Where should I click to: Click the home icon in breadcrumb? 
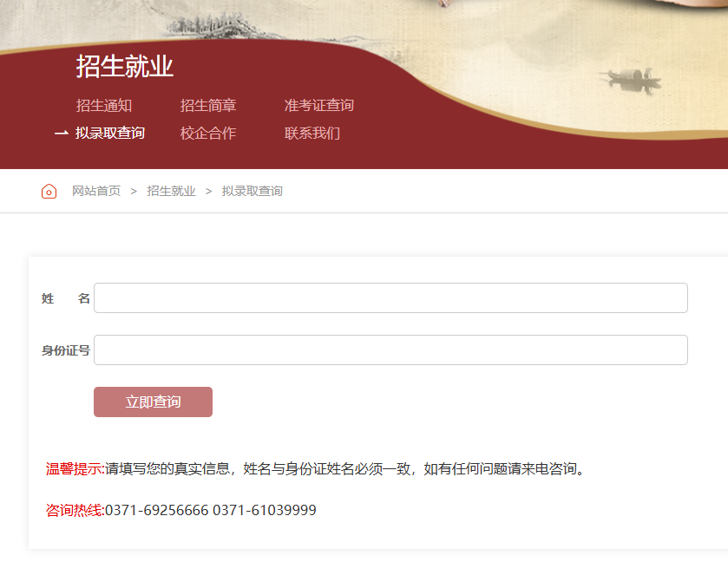[x=49, y=191]
